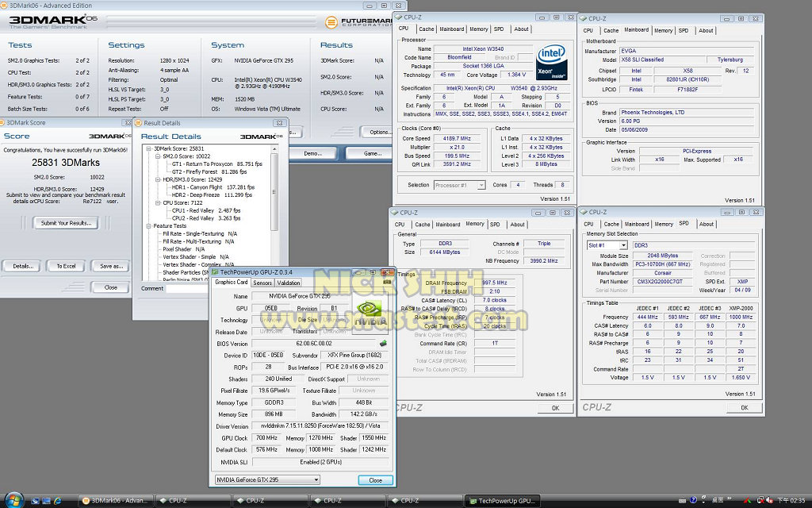Collapse the HDR/SM3.0 Score tree node

click(x=157, y=179)
